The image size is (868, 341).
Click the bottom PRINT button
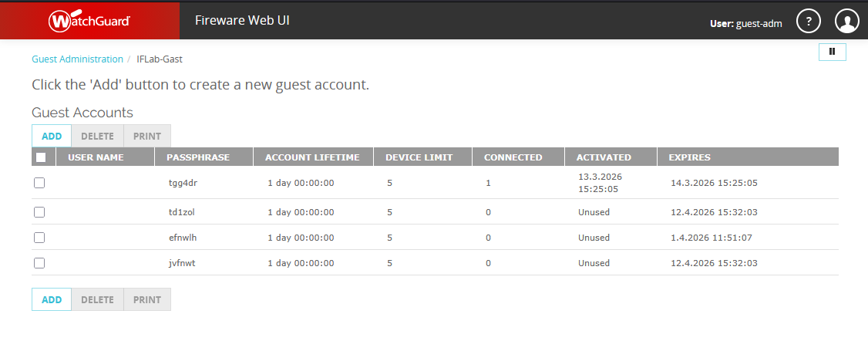pyautogui.click(x=147, y=300)
